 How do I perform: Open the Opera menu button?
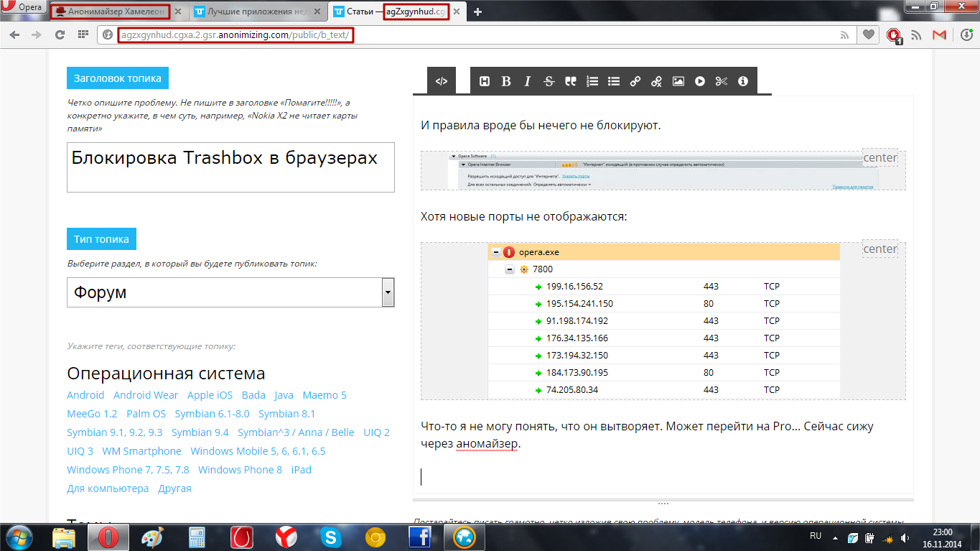(x=23, y=7)
